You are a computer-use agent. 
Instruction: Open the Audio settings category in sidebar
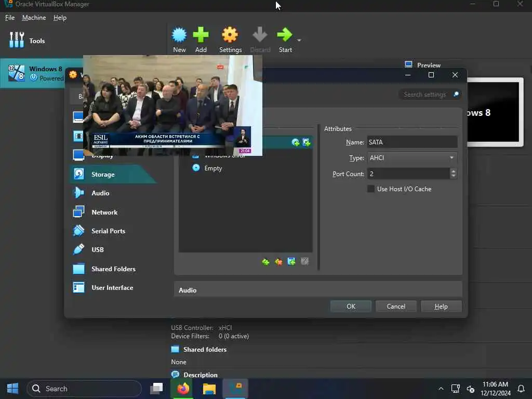pos(100,193)
